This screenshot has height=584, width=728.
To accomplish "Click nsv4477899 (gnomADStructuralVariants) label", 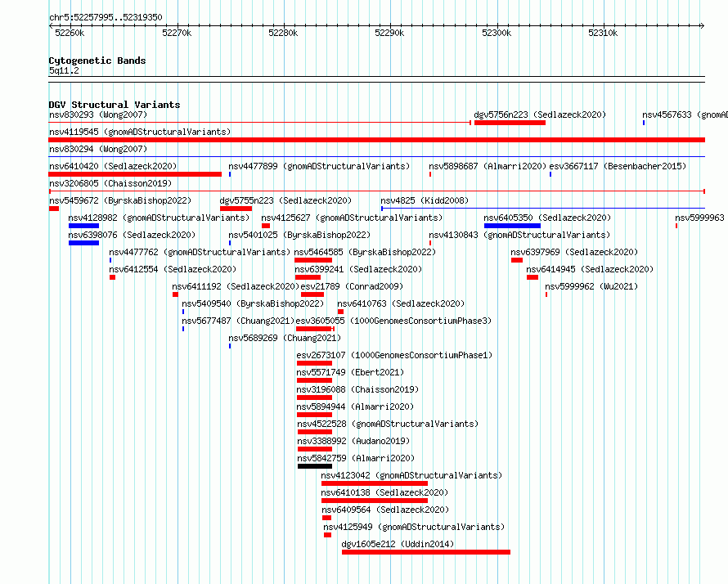I will pos(319,166).
